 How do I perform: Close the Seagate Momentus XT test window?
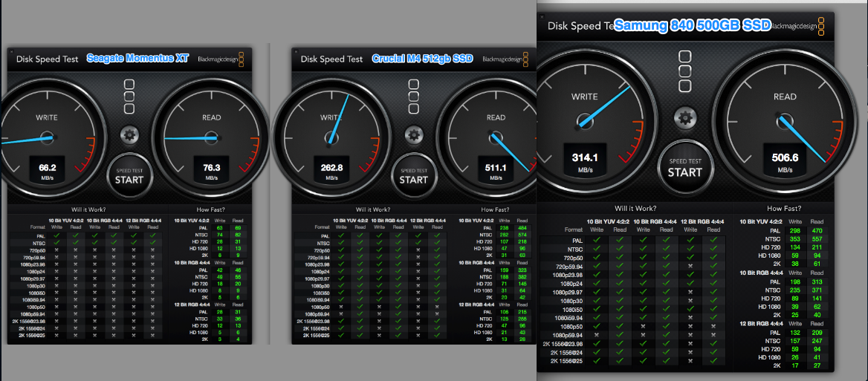[10, 51]
